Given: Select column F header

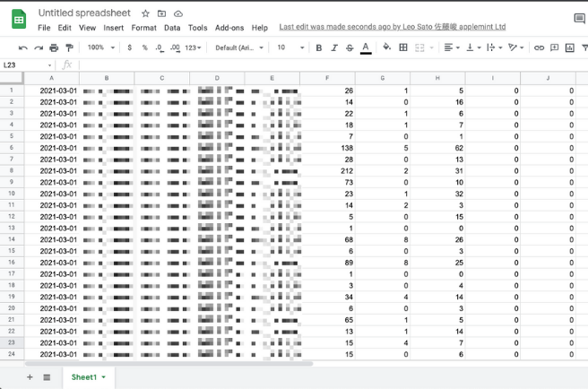Looking at the screenshot, I should [x=327, y=78].
